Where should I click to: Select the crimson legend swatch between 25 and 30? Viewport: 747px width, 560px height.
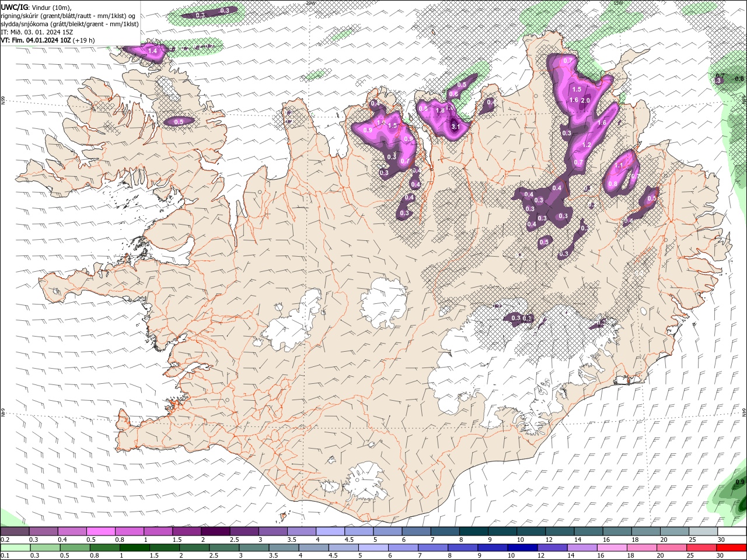701,548
